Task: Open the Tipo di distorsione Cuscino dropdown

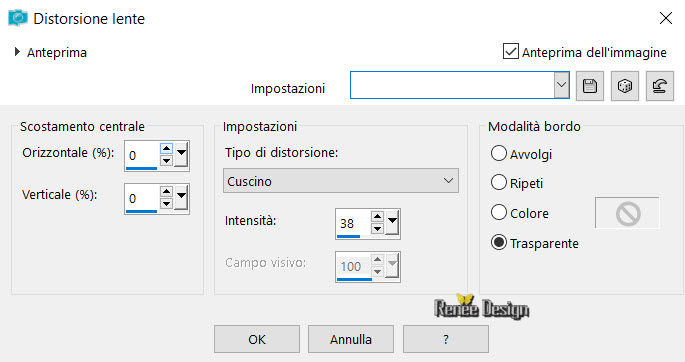Action: click(x=341, y=181)
